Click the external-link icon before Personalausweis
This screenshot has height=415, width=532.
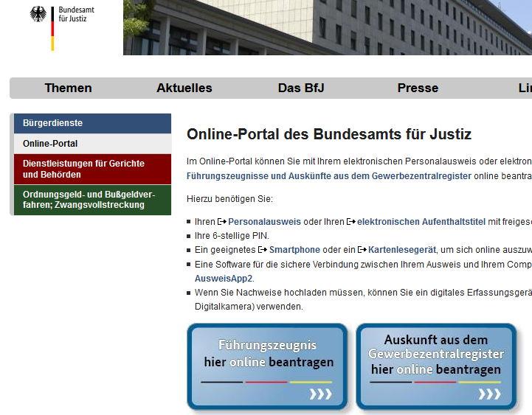click(222, 222)
